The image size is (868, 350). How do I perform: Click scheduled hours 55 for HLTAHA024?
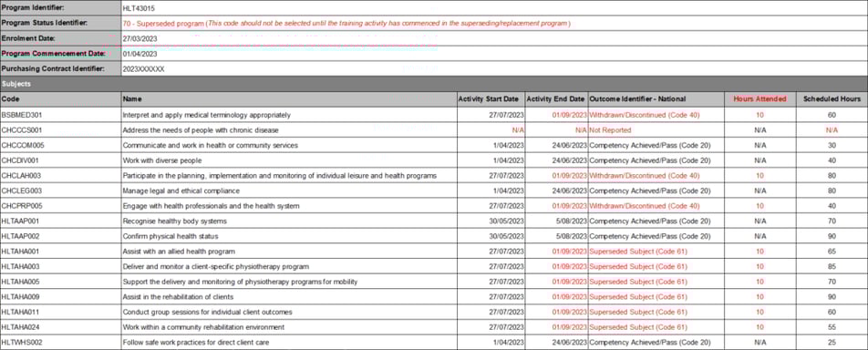coord(832,326)
